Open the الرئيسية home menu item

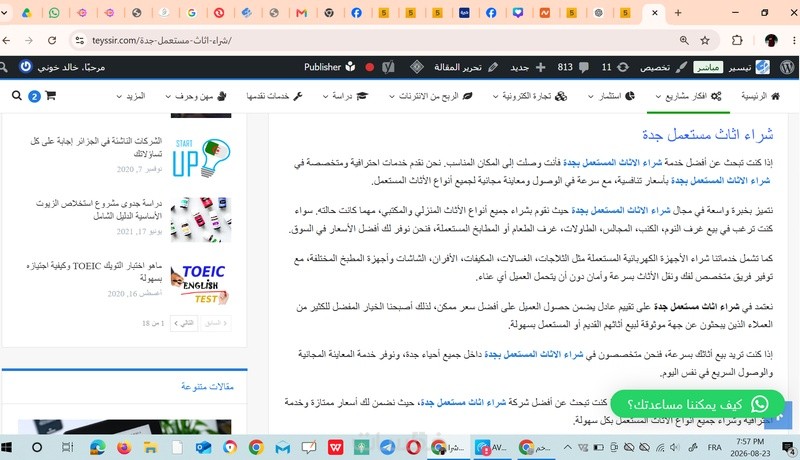click(x=760, y=96)
